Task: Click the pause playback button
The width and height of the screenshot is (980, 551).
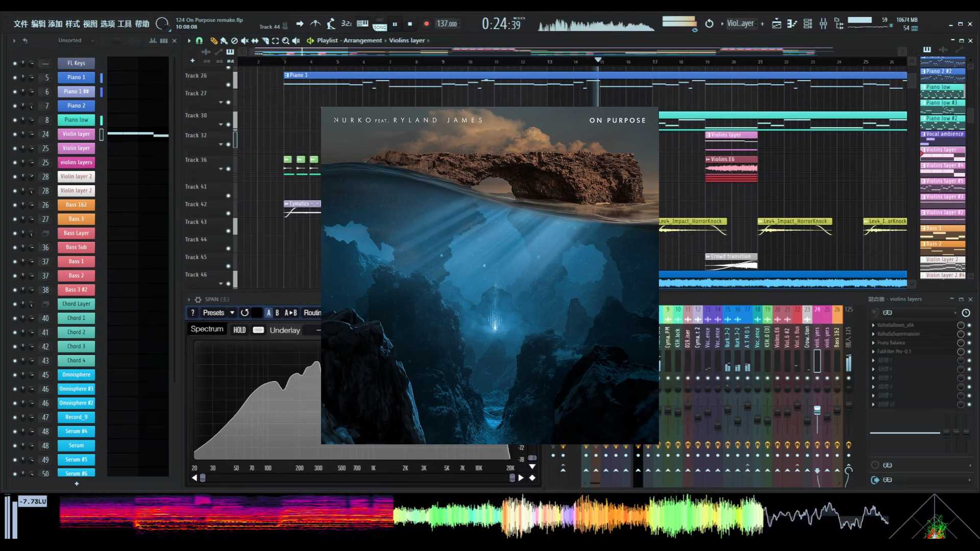Action: click(x=395, y=23)
